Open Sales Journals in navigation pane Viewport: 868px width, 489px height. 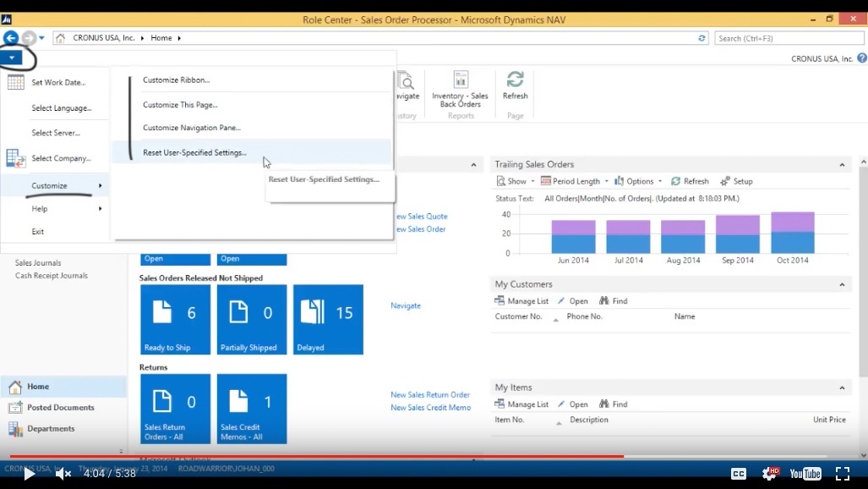(38, 263)
